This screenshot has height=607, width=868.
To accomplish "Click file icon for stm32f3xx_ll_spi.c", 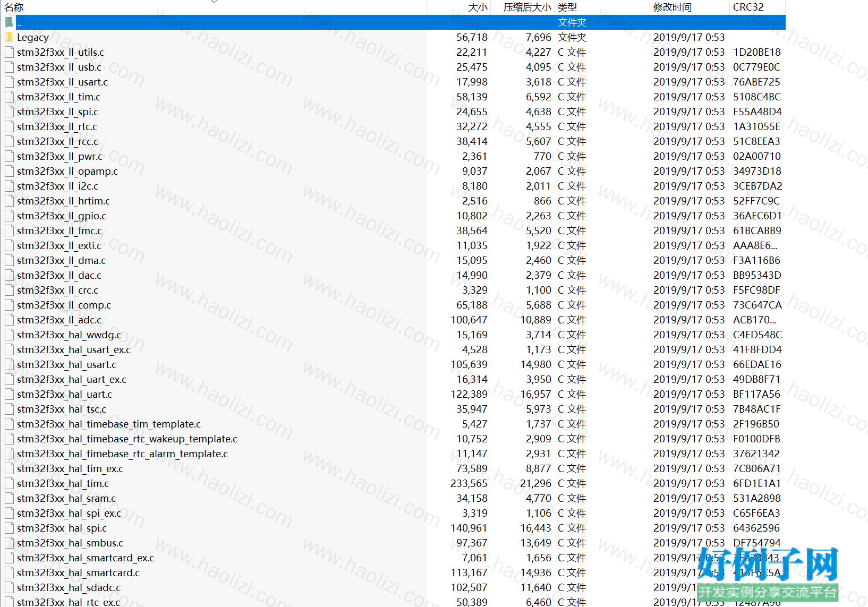I will [9, 112].
